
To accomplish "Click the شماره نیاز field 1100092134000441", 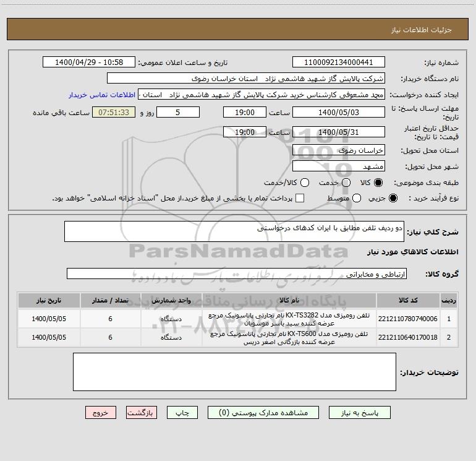I will pyautogui.click(x=339, y=62).
